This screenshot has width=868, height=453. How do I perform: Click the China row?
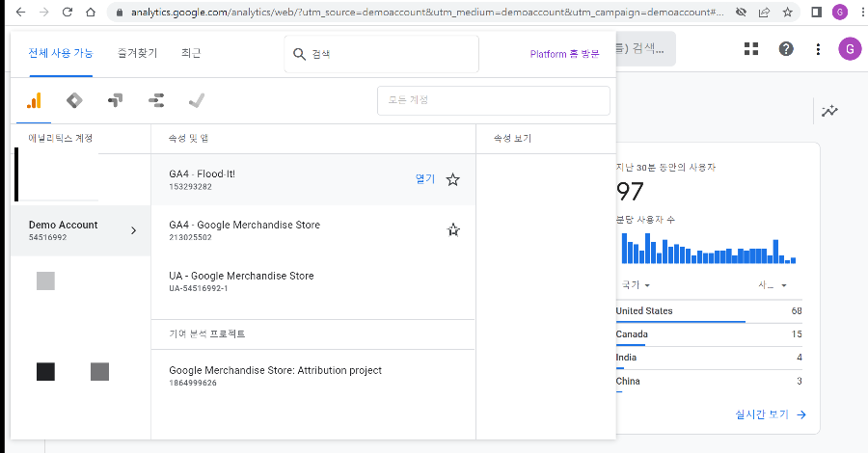coord(709,381)
